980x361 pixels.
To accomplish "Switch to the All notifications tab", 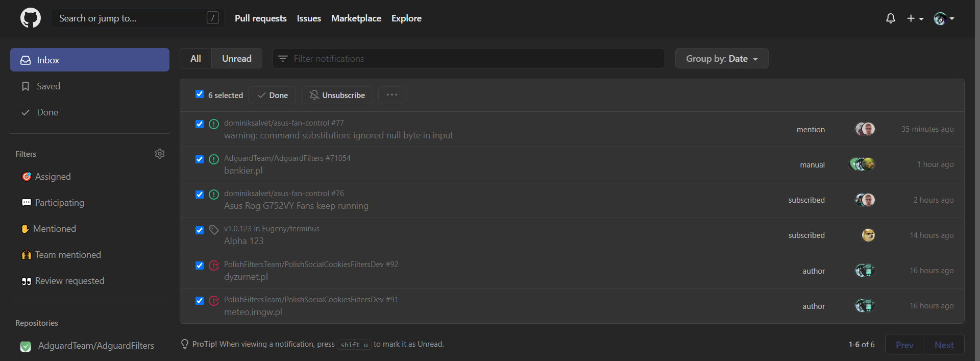I will [x=195, y=58].
